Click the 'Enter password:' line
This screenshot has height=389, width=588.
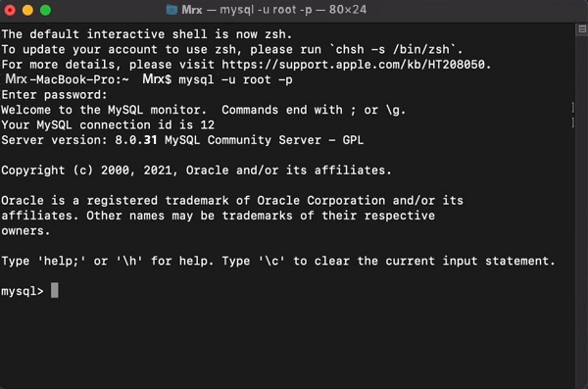[54, 95]
